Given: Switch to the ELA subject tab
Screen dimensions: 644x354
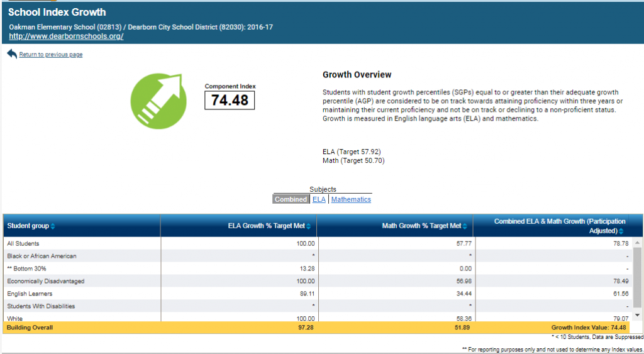Looking at the screenshot, I should tap(319, 199).
